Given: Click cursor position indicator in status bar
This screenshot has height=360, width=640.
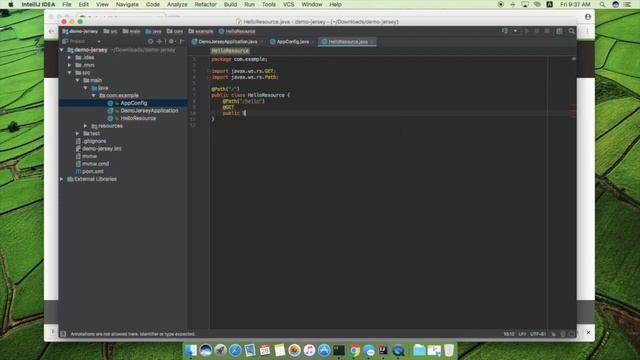Looking at the screenshot, I should [x=509, y=334].
